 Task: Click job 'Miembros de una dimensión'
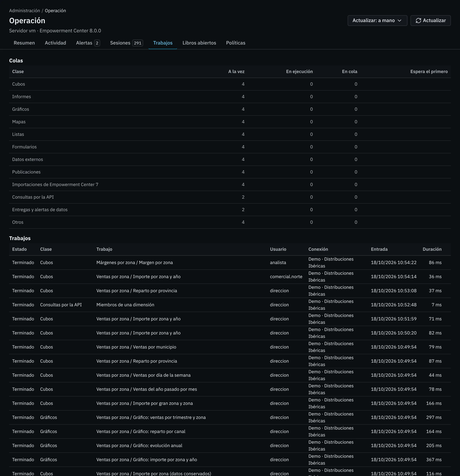pyautogui.click(x=125, y=305)
